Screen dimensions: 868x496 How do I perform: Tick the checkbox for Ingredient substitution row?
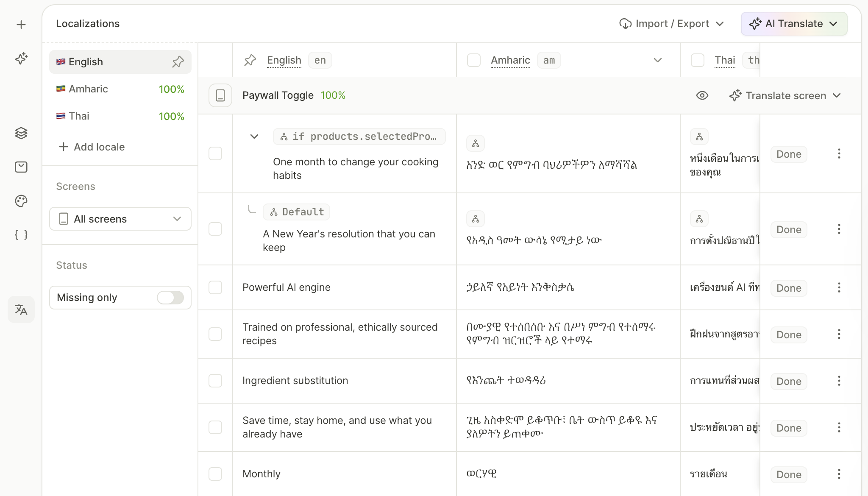(x=215, y=381)
